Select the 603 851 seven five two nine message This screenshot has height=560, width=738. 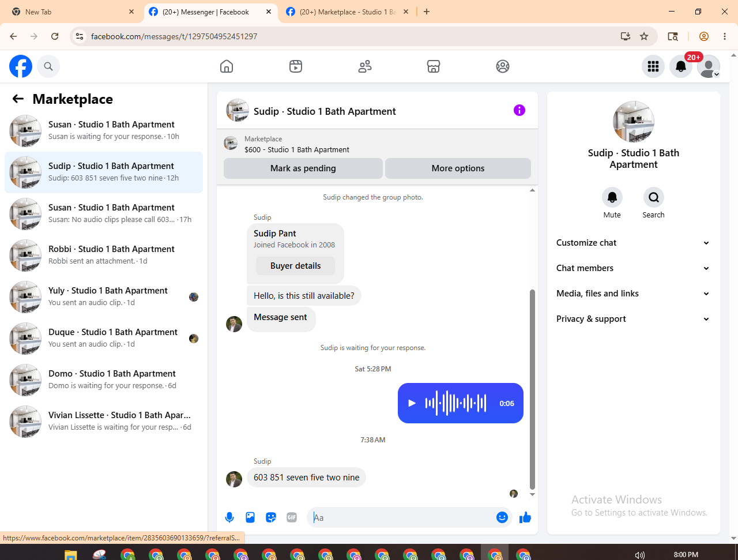coord(307,478)
